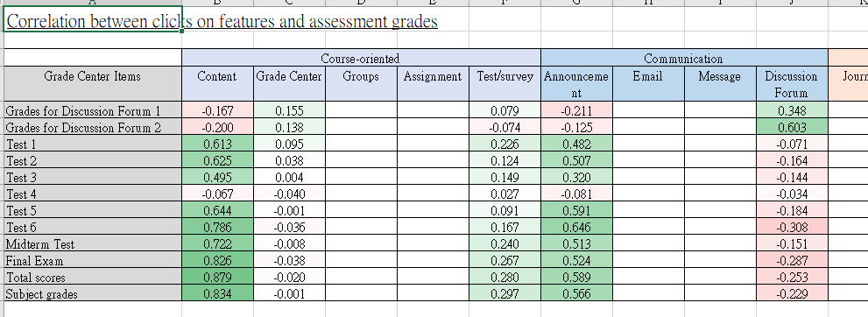
Task: Click the cell showing 0.603
Action: click(792, 127)
